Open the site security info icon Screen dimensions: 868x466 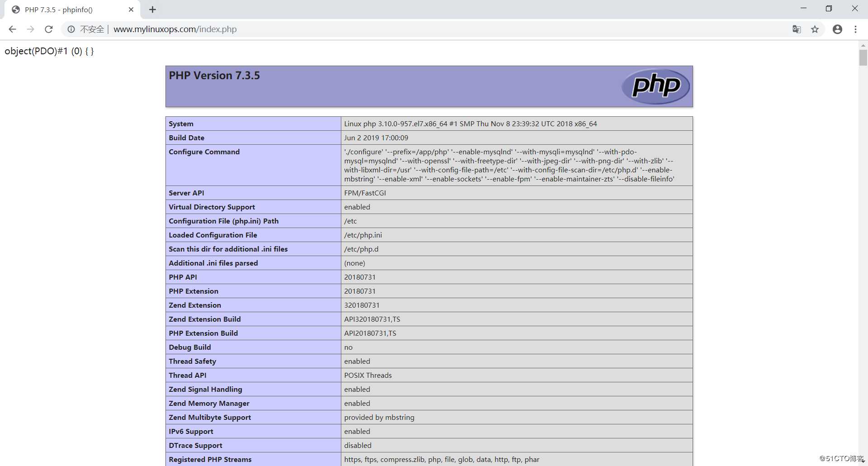[x=71, y=29]
